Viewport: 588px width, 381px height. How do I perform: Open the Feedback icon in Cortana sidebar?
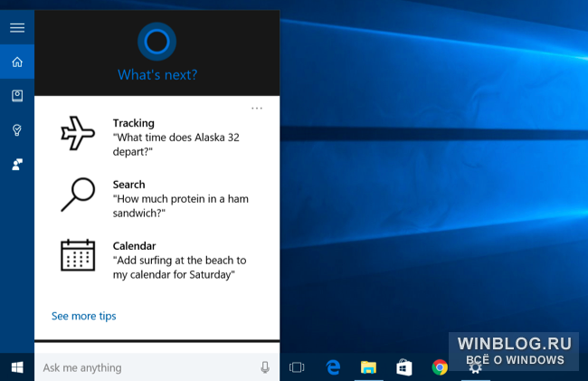coord(17,164)
